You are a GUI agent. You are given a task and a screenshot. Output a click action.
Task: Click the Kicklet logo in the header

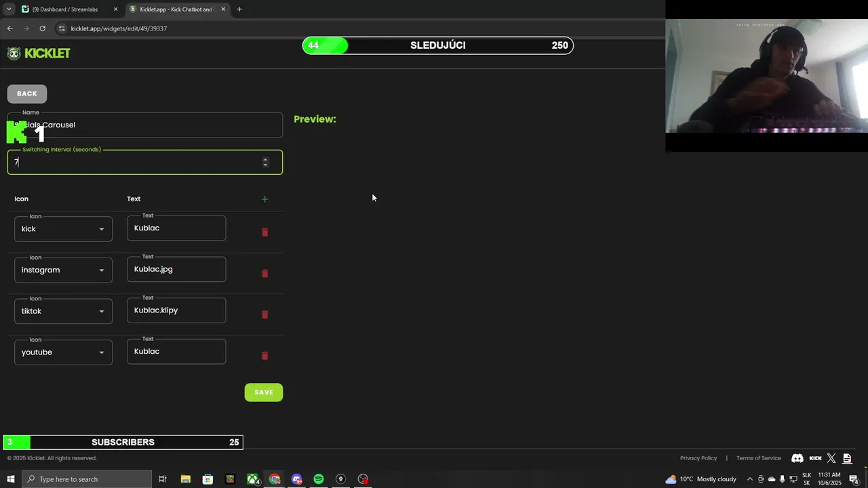39,54
